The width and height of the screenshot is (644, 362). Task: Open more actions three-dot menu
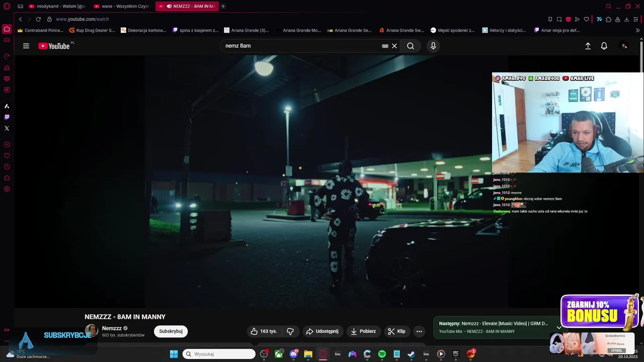[419, 331]
